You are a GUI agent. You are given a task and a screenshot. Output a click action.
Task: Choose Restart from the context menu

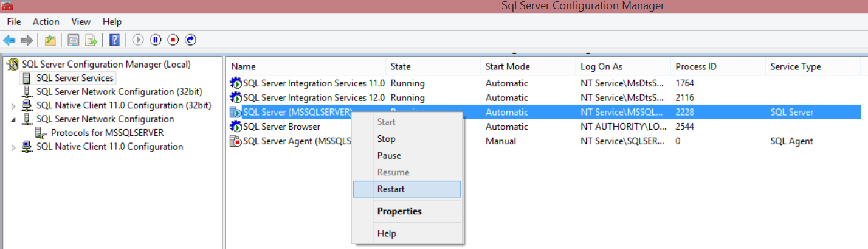click(x=391, y=189)
